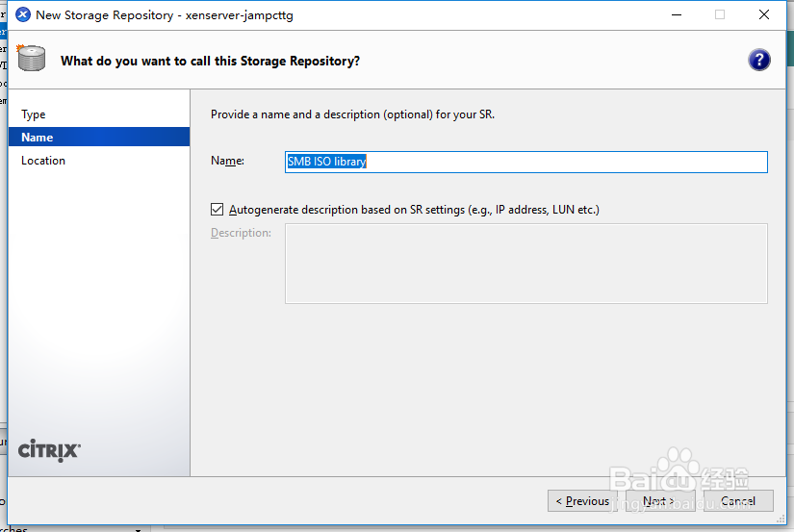
Task: Click the "Description:" label
Action: tap(241, 233)
